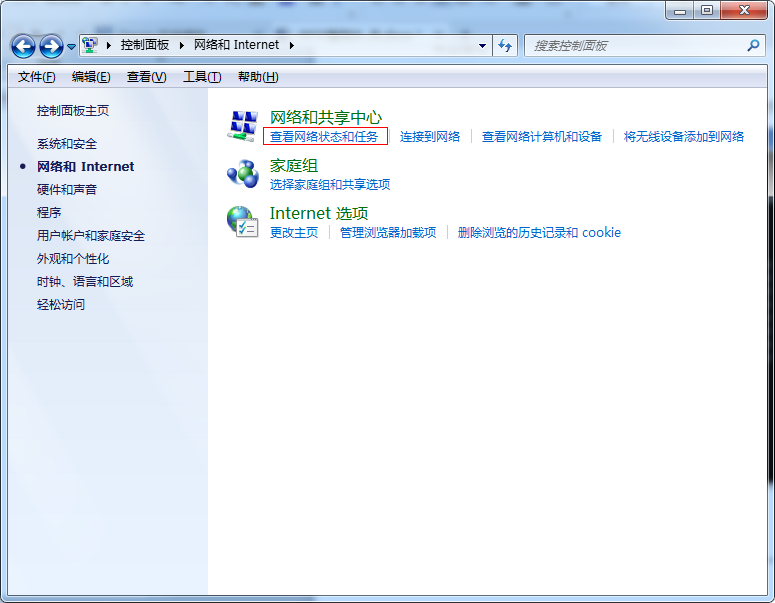Click the Forward arrow navigation button
Screen dimensions: 775x603
point(51,46)
